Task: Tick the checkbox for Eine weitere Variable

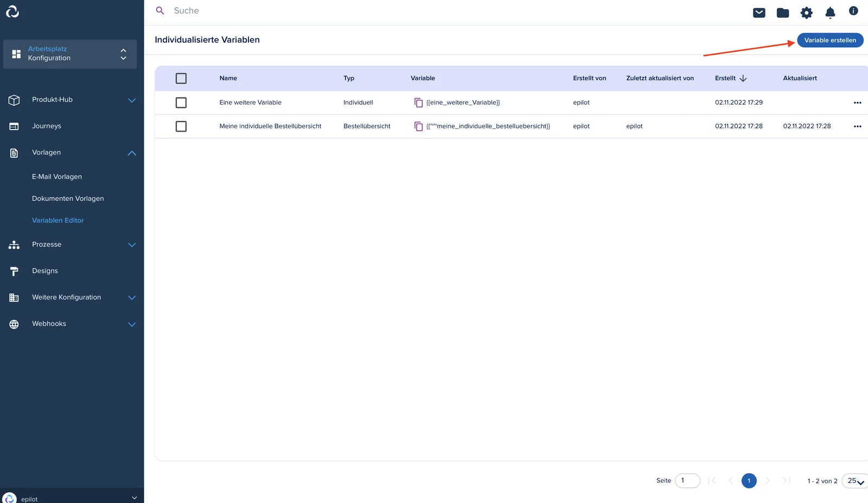Action: 181,102
